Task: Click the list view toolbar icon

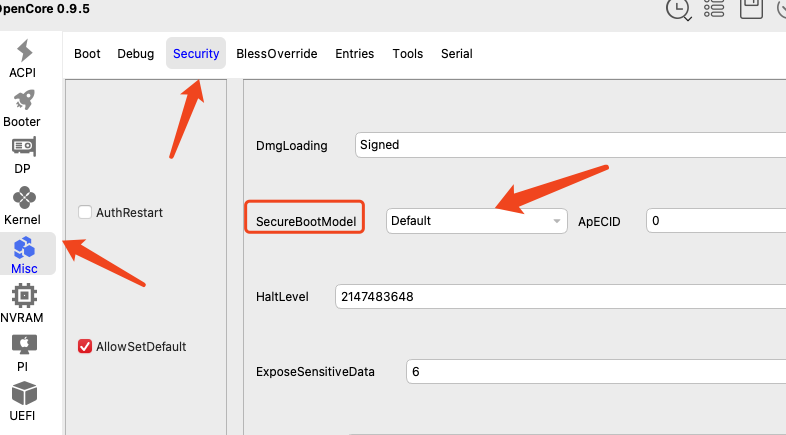Action: pos(714,9)
